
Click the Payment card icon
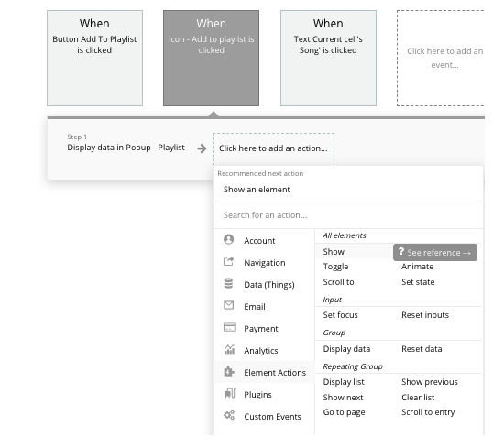point(229,327)
